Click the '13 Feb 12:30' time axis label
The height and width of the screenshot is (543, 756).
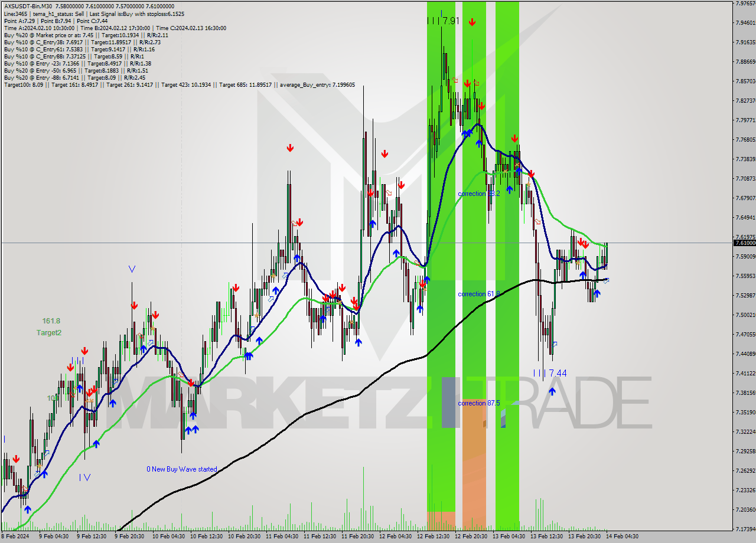click(546, 537)
